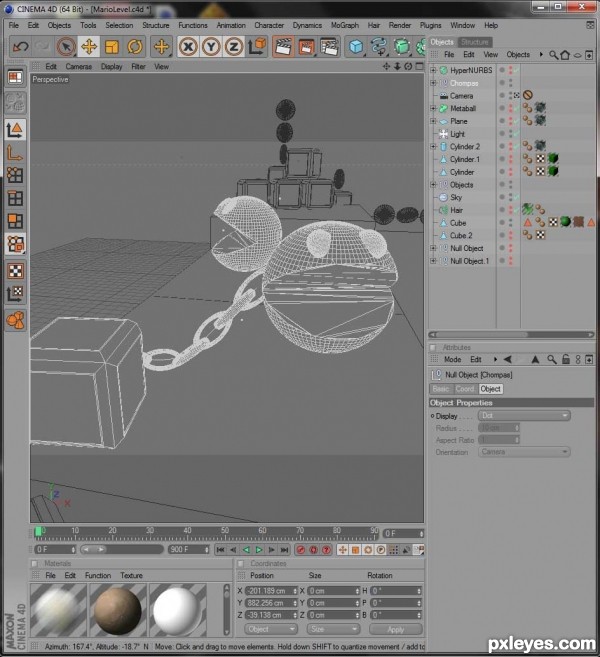Select the Live Selection tool

tap(66, 47)
